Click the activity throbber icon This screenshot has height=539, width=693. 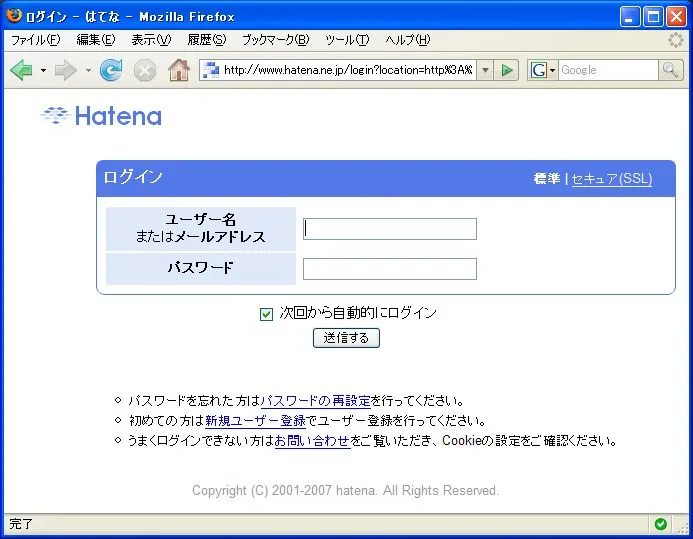[676, 40]
